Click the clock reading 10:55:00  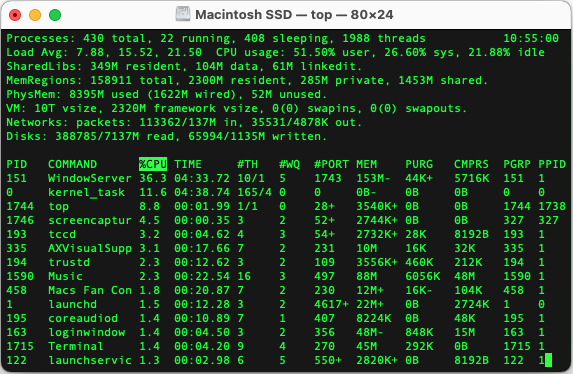coord(531,38)
